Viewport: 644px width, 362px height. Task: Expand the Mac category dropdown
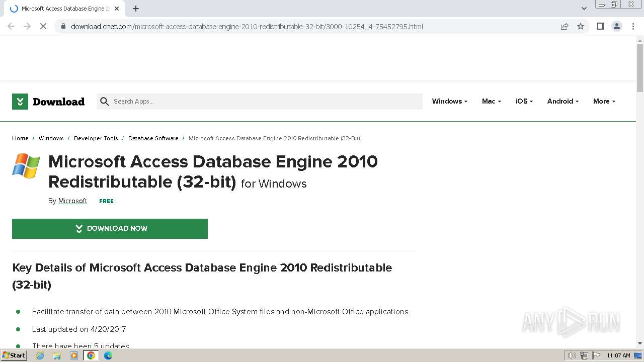tap(491, 101)
